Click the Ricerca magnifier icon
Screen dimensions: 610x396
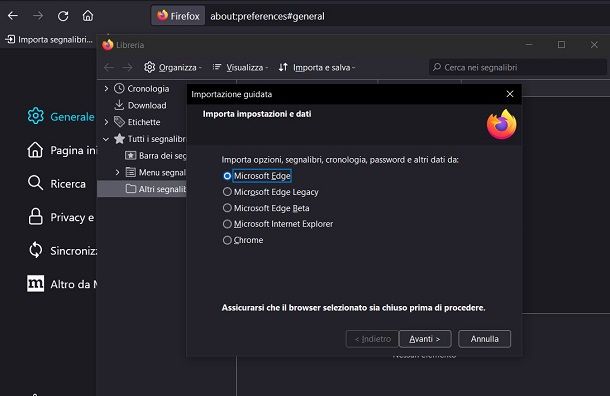pos(35,183)
